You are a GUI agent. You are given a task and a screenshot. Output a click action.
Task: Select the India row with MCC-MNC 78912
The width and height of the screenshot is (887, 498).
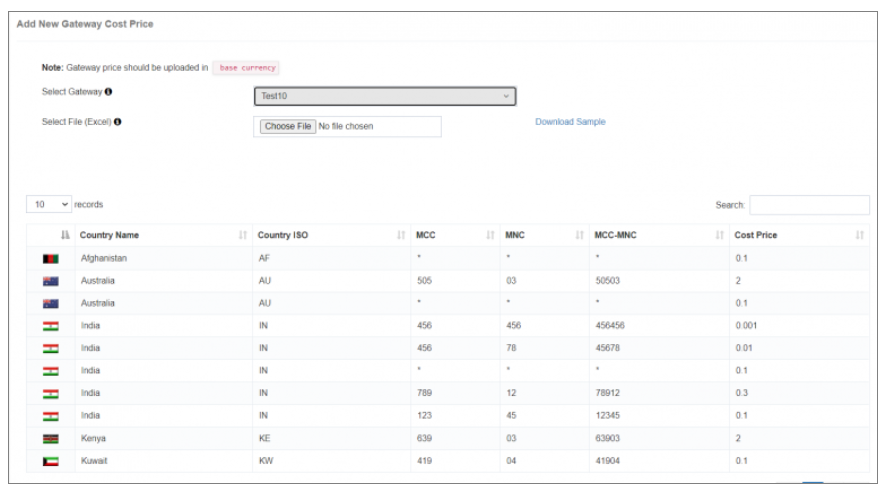[x=447, y=393]
